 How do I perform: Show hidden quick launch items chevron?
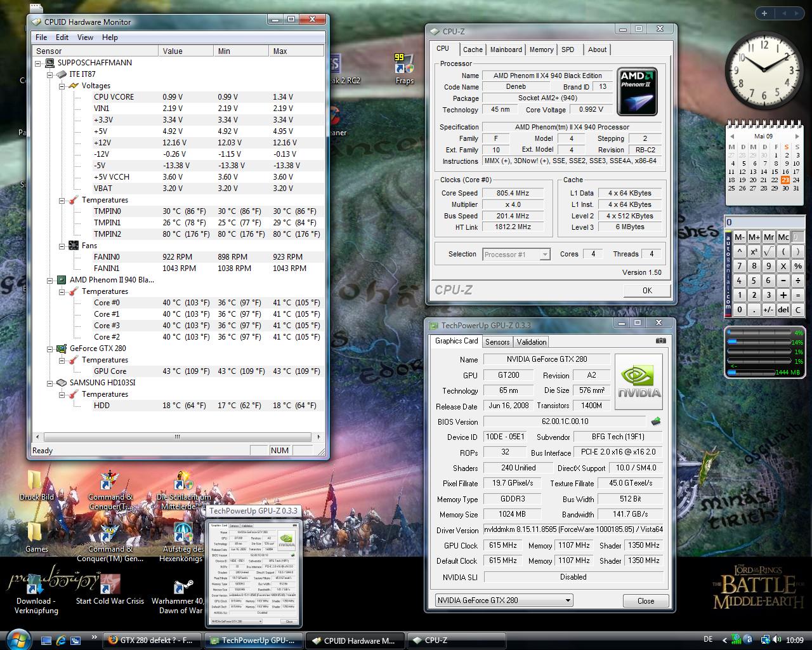(x=95, y=637)
